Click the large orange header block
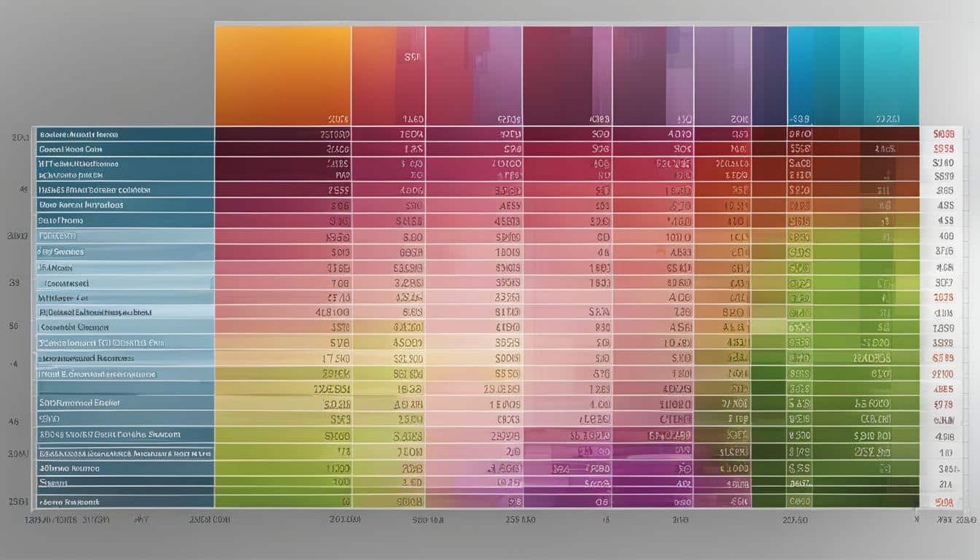Viewport: 980px width, 560px height. [283, 76]
